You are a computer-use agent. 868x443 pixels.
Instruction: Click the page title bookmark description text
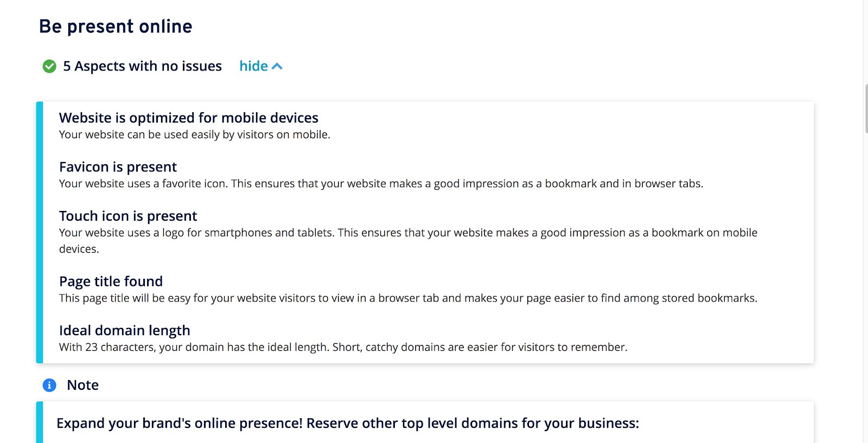pos(409,298)
